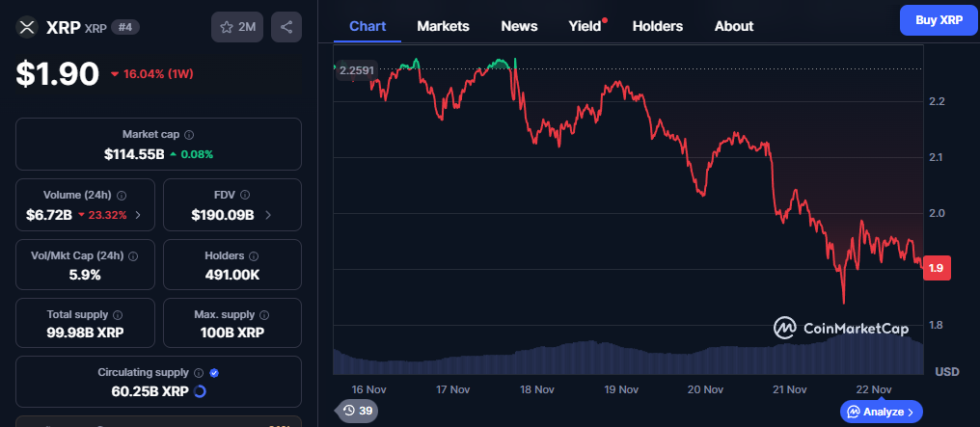
Task: Open the News tab
Action: click(519, 26)
